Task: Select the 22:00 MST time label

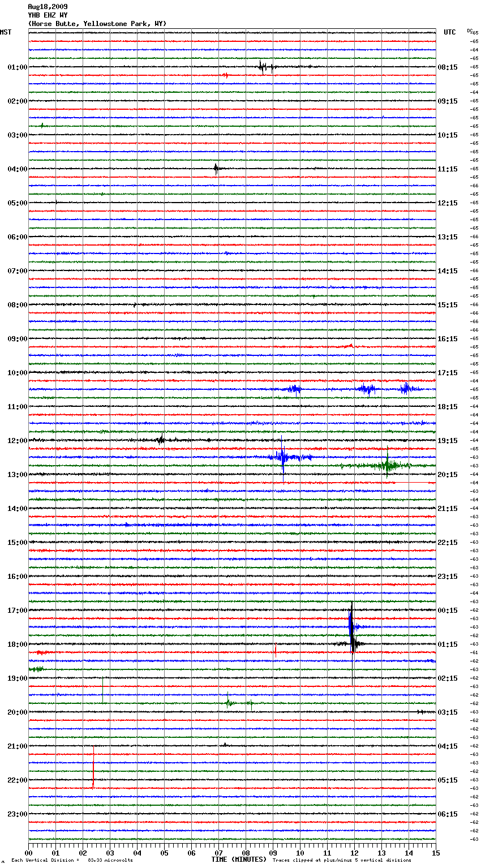Action: (17, 780)
